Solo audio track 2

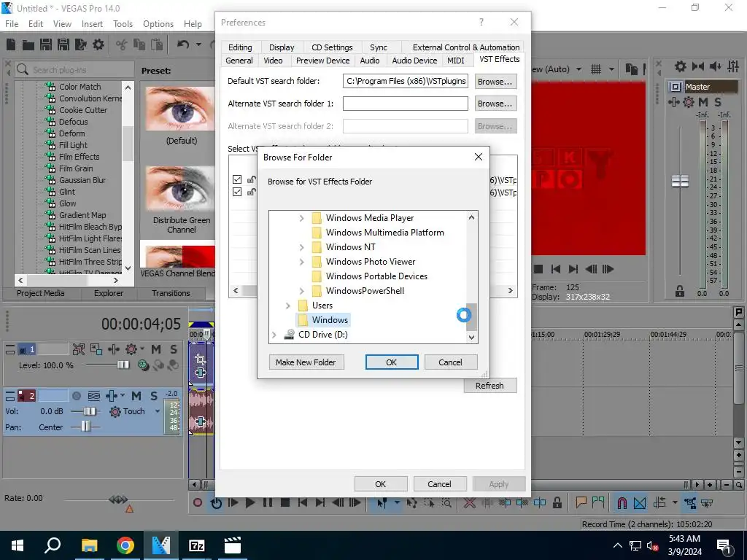(x=154, y=396)
